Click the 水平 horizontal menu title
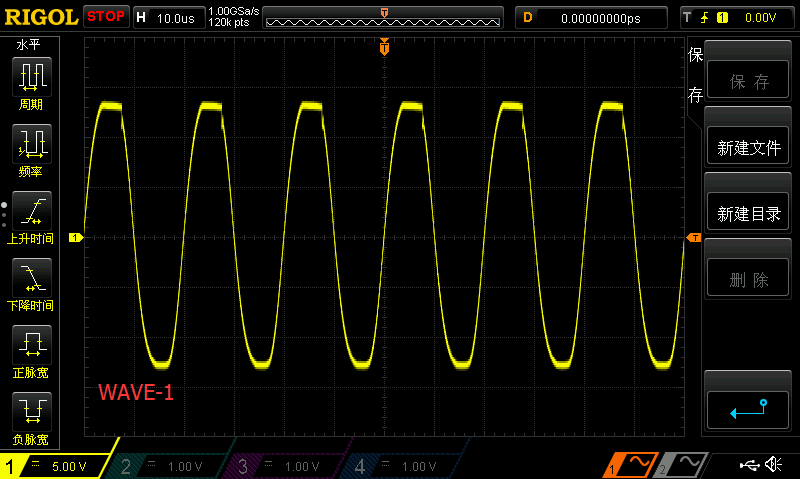This screenshot has width=800, height=479. (28, 45)
